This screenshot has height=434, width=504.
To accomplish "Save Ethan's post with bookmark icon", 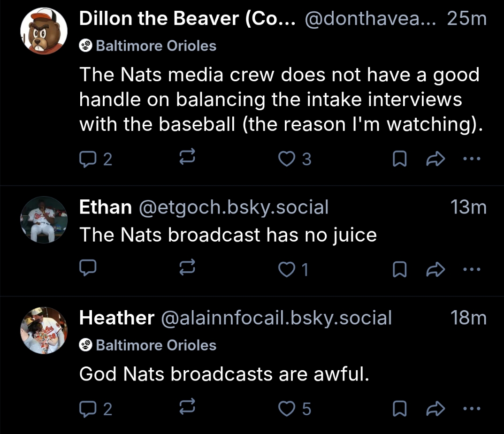I will [x=399, y=269].
